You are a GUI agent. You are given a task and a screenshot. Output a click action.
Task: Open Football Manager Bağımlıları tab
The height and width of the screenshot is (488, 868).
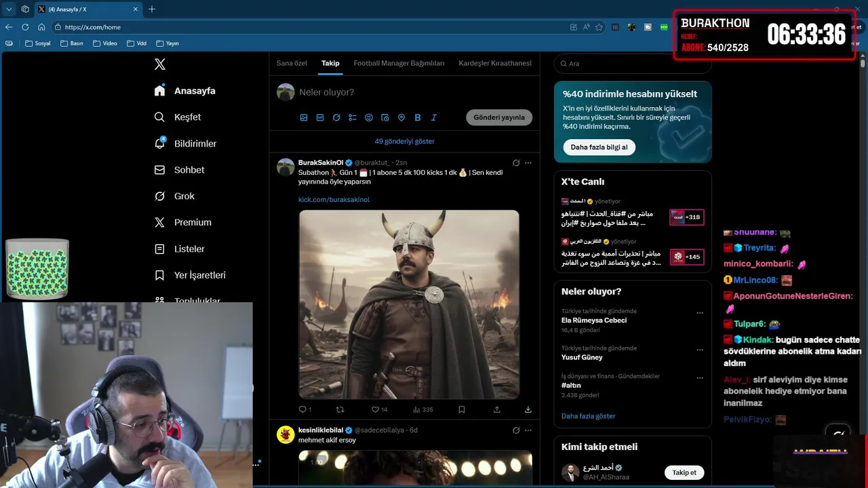[x=399, y=63]
